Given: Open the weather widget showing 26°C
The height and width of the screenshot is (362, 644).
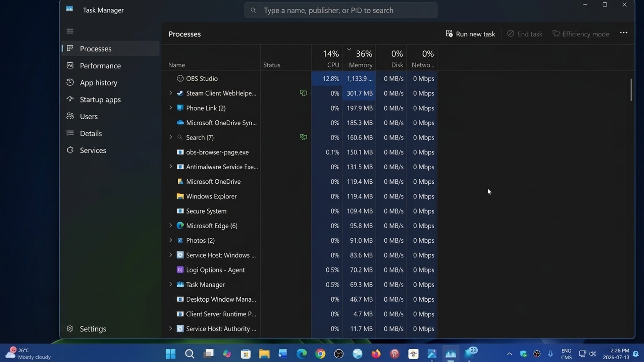Looking at the screenshot, I should (x=28, y=354).
